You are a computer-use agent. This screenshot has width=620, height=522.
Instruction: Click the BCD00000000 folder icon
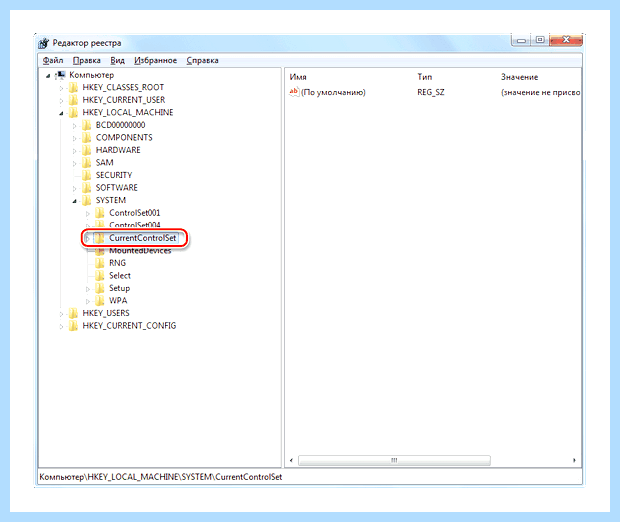pyautogui.click(x=87, y=125)
